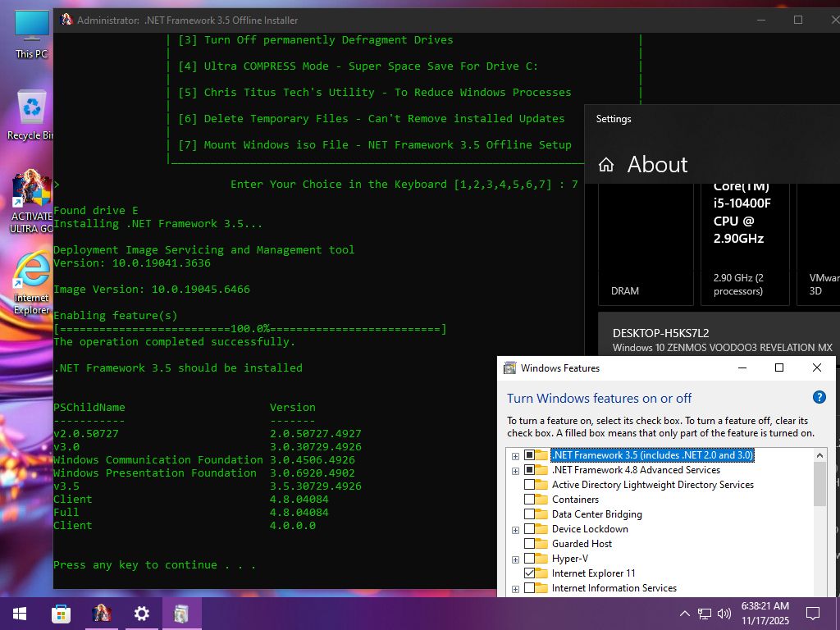Click option 5 Chris Titus Tech's Utility
Screen dimensions: 840x630
[374, 92]
